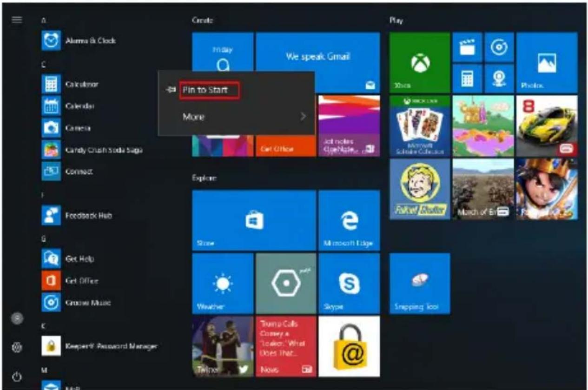
Task: Open the Snipping Tool tile
Action: (x=420, y=284)
